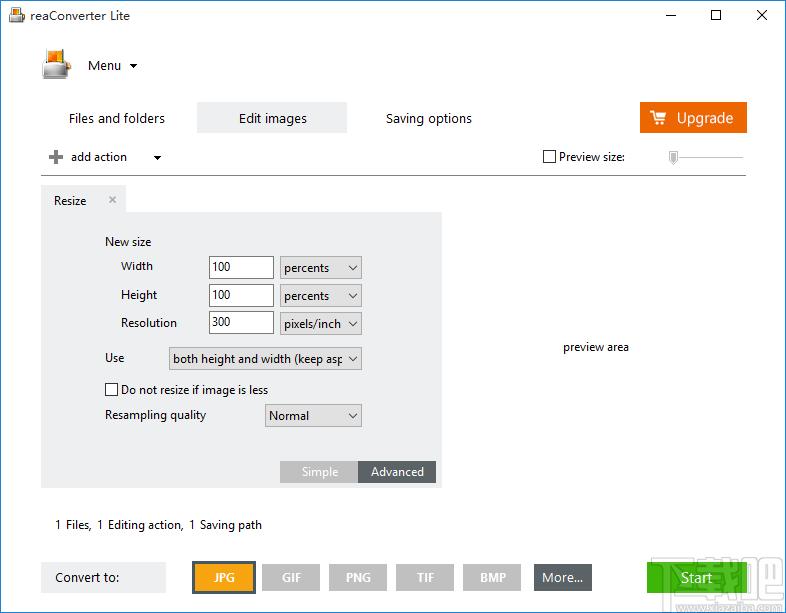Image resolution: width=786 pixels, height=613 pixels.
Task: Switch to Advanced mode
Action: click(x=397, y=472)
